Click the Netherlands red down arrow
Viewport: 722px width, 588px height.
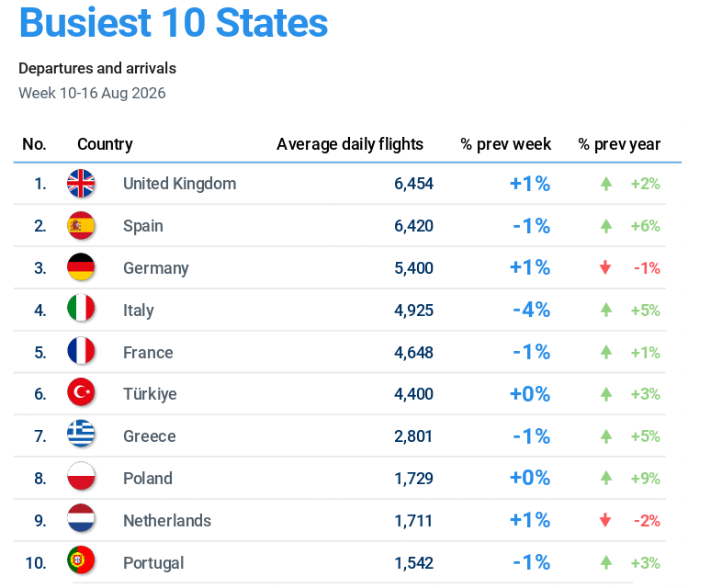[605, 520]
